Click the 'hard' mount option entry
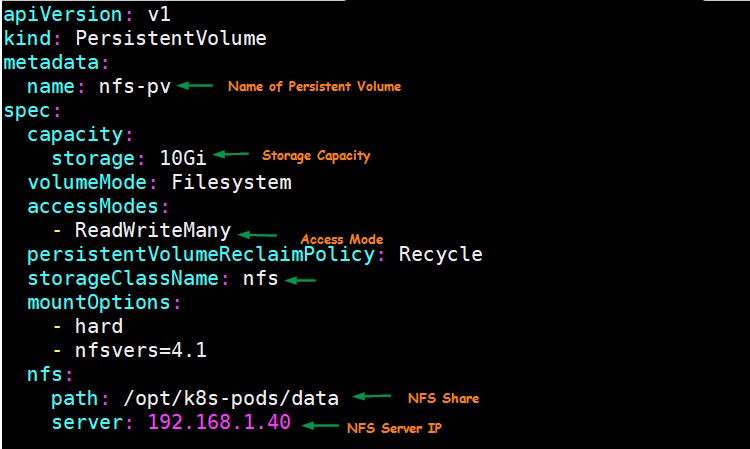Screen dimensions: 750x449 pos(99,326)
